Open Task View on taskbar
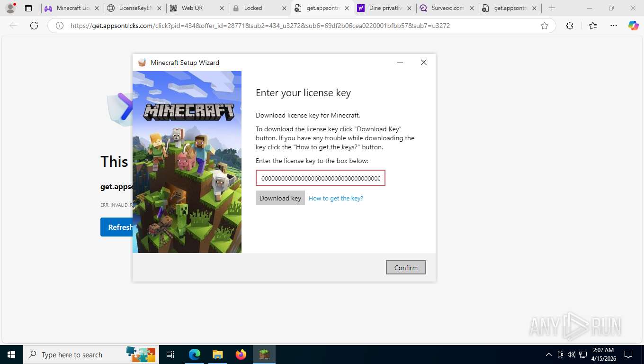The height and width of the screenshot is (364, 644). click(170, 355)
